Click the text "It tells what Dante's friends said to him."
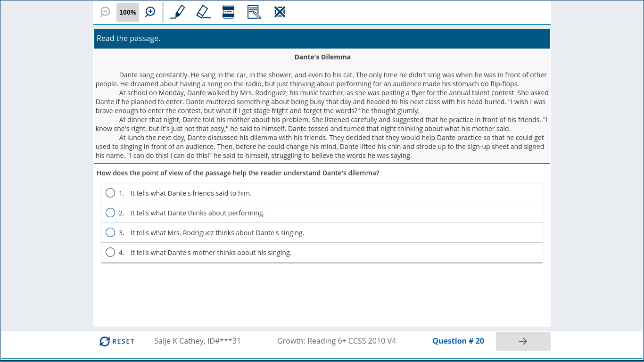This screenshot has width=644, height=362. pos(191,193)
